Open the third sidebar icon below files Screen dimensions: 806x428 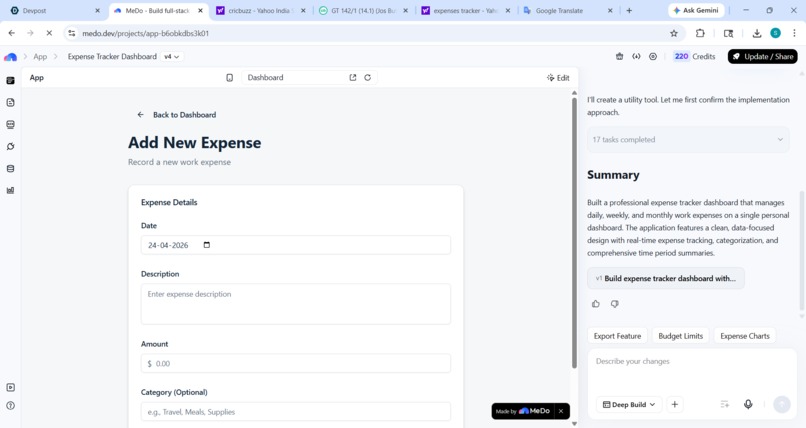[x=10, y=125]
